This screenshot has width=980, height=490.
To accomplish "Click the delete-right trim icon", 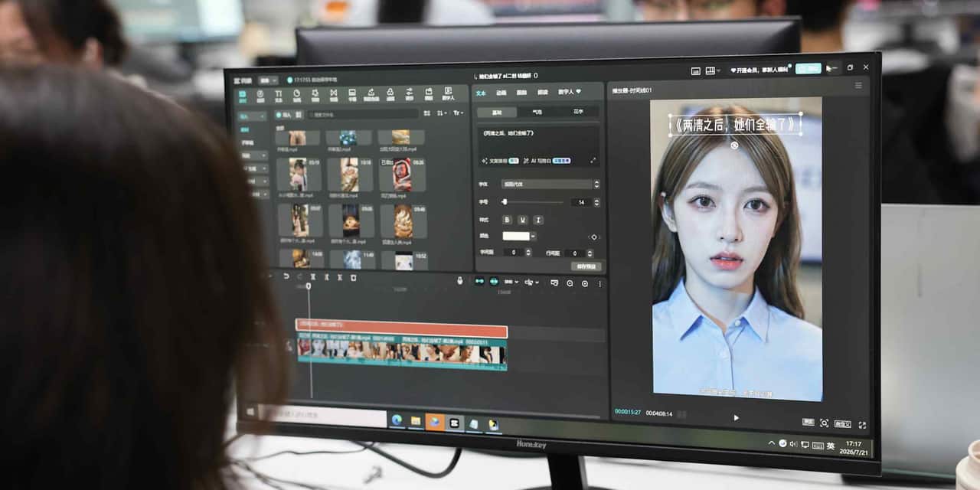I will tap(339, 277).
